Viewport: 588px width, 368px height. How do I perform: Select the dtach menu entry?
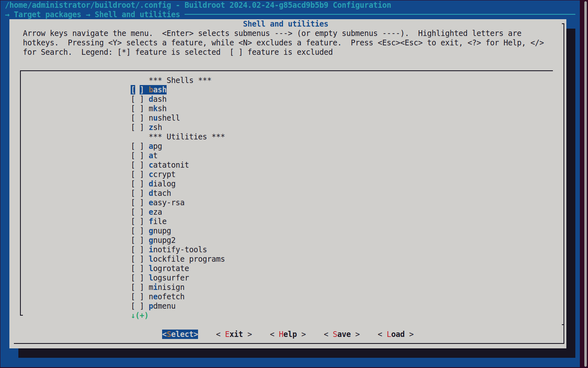160,193
